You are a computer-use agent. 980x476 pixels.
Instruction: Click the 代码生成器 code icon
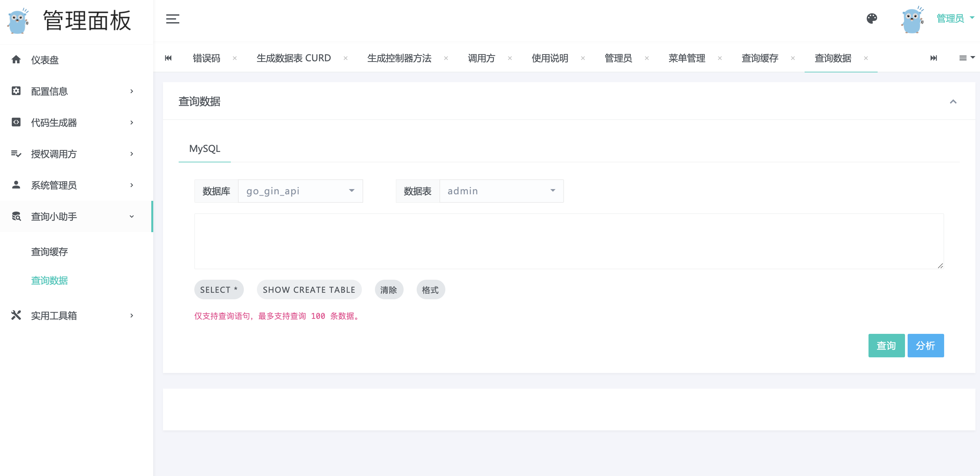[16, 122]
